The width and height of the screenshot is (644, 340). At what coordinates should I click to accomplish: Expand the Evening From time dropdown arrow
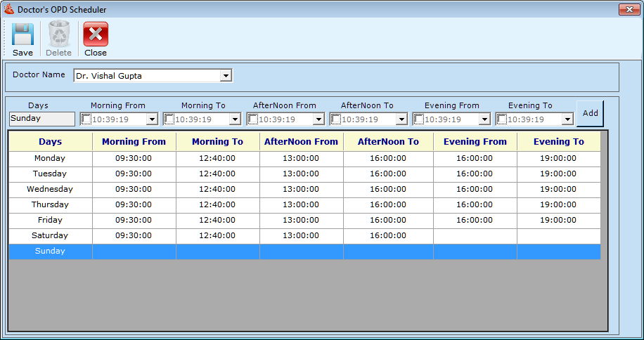point(484,119)
